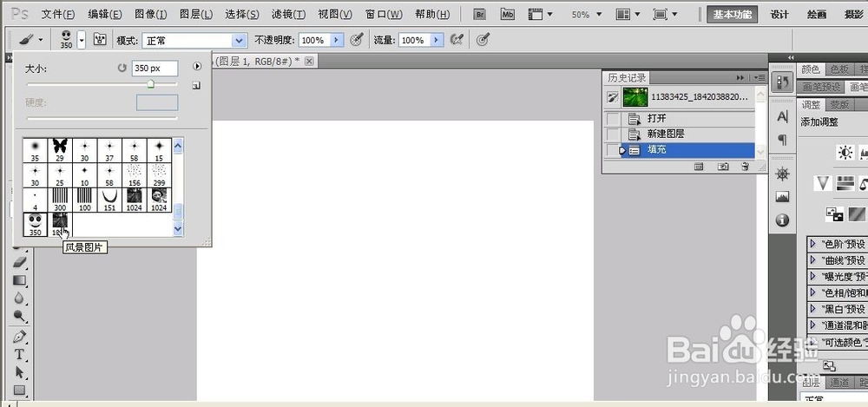Screen dimensions: 868x407
Task: Switch to the 蒙版 tab
Action: coord(839,105)
